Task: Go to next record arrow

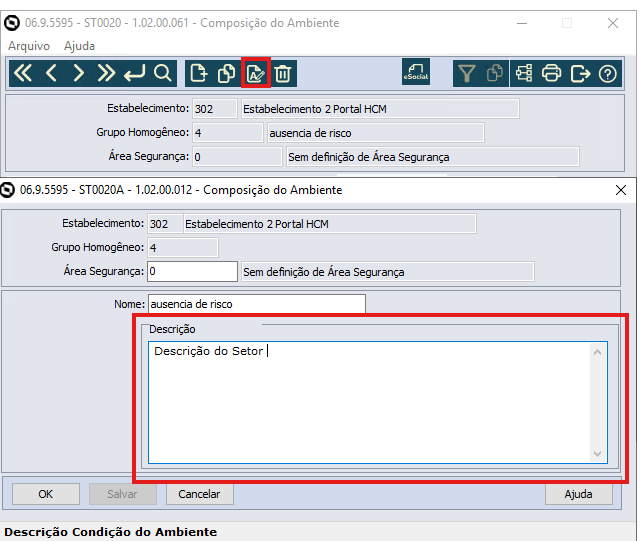Action: pyautogui.click(x=78, y=73)
